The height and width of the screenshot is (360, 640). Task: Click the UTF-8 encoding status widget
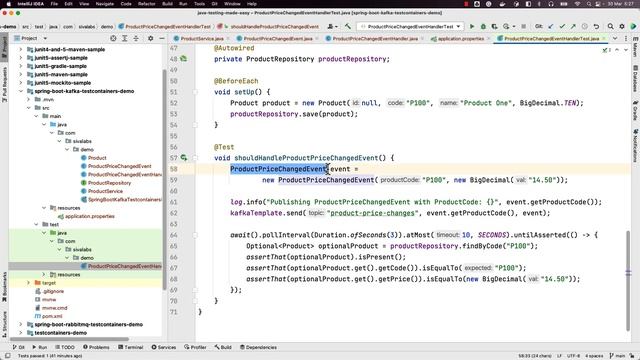click(x=573, y=356)
